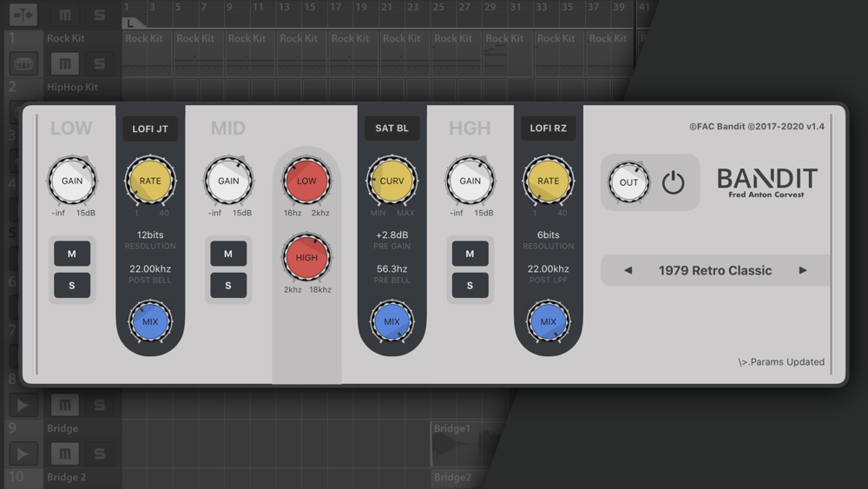
Task: Select the +2.8dB pre gain value
Action: (392, 235)
